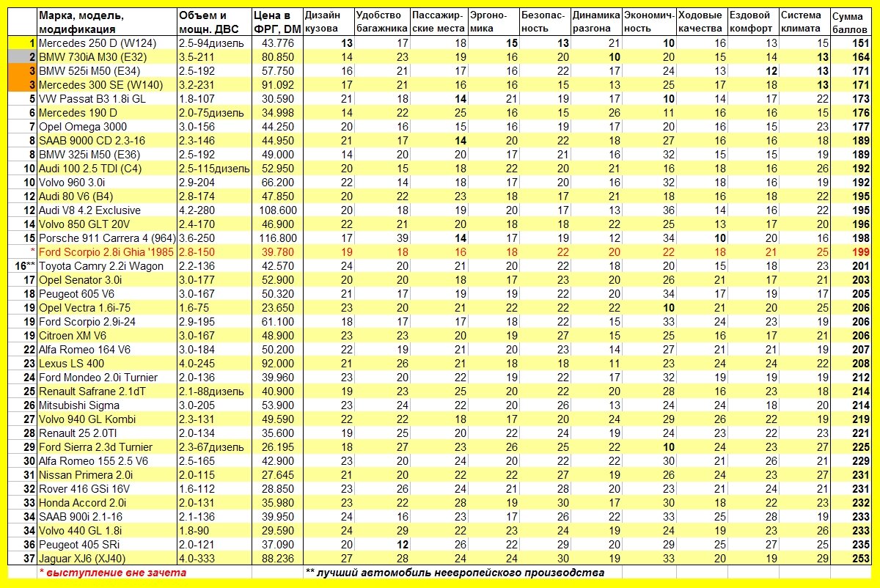
Task: Click the 'Citroen XM V6' cell
Action: [106, 336]
